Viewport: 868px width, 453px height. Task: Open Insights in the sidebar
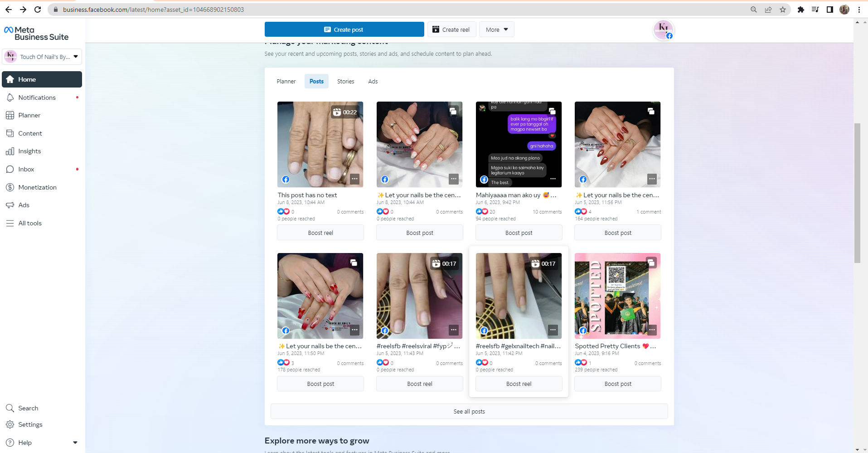coord(42,151)
